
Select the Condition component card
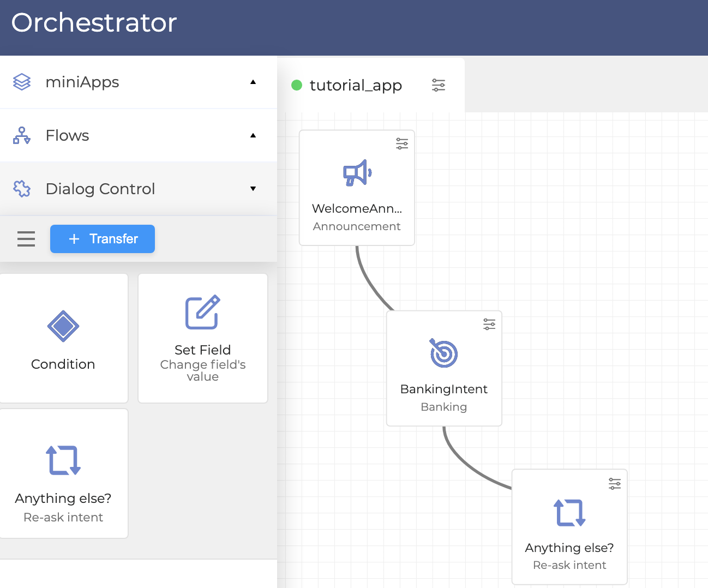64,338
